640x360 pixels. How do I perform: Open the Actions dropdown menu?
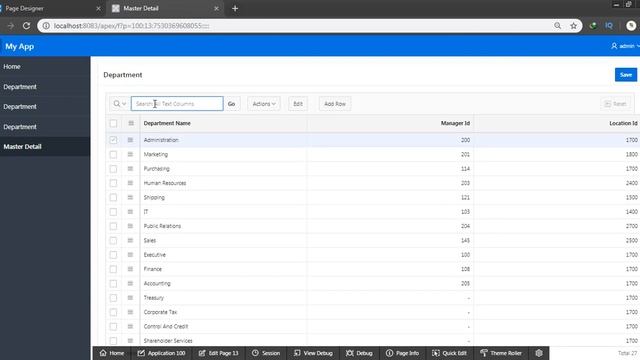[264, 104]
